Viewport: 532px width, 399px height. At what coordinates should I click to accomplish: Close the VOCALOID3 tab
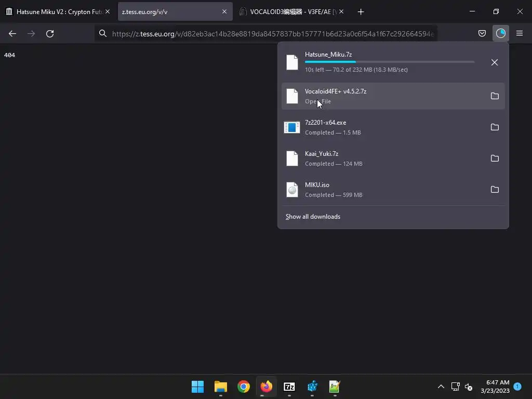[x=341, y=11]
